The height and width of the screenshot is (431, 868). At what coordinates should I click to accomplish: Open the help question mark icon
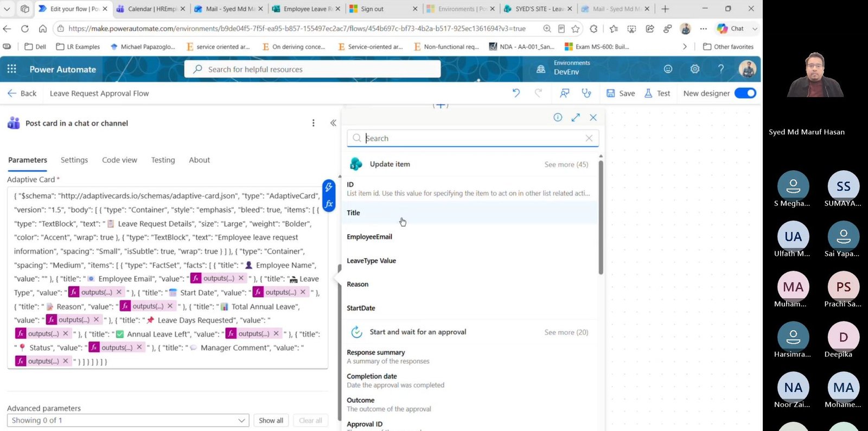tap(721, 69)
